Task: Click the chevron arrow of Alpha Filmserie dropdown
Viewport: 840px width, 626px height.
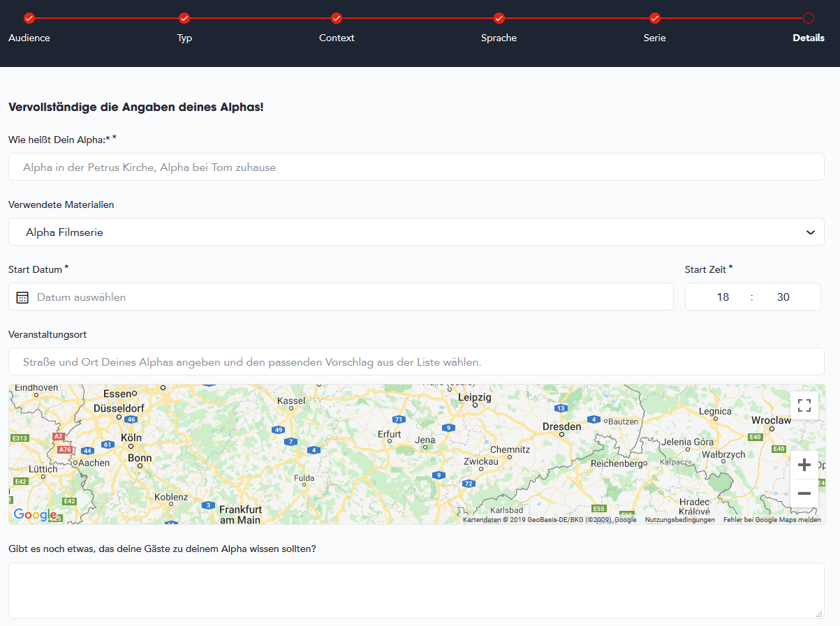Action: 810,232
